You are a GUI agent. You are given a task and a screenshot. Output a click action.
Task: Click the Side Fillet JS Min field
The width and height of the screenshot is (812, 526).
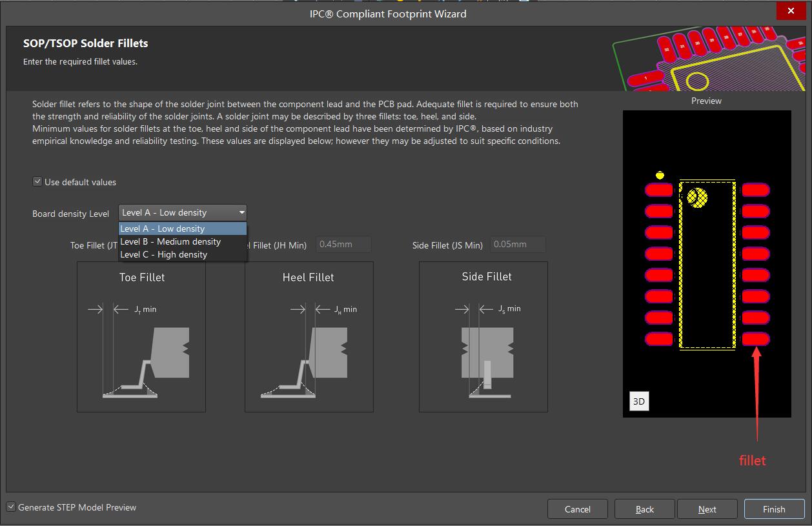coord(518,245)
